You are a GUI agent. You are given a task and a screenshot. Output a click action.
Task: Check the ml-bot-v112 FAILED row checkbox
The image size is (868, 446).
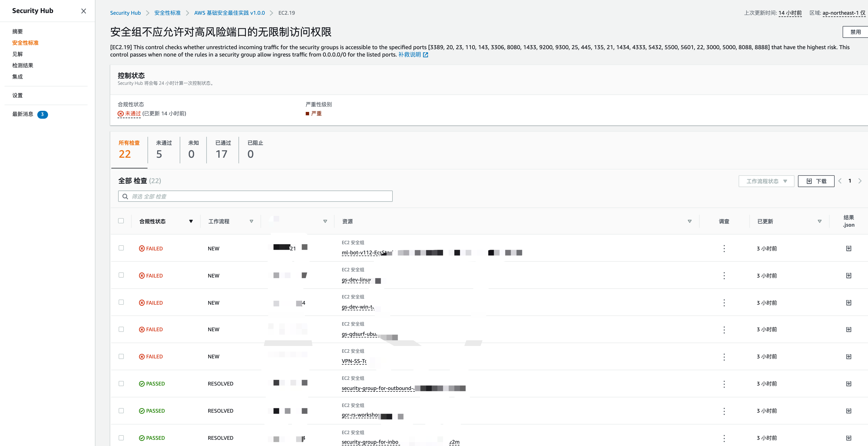tap(121, 248)
